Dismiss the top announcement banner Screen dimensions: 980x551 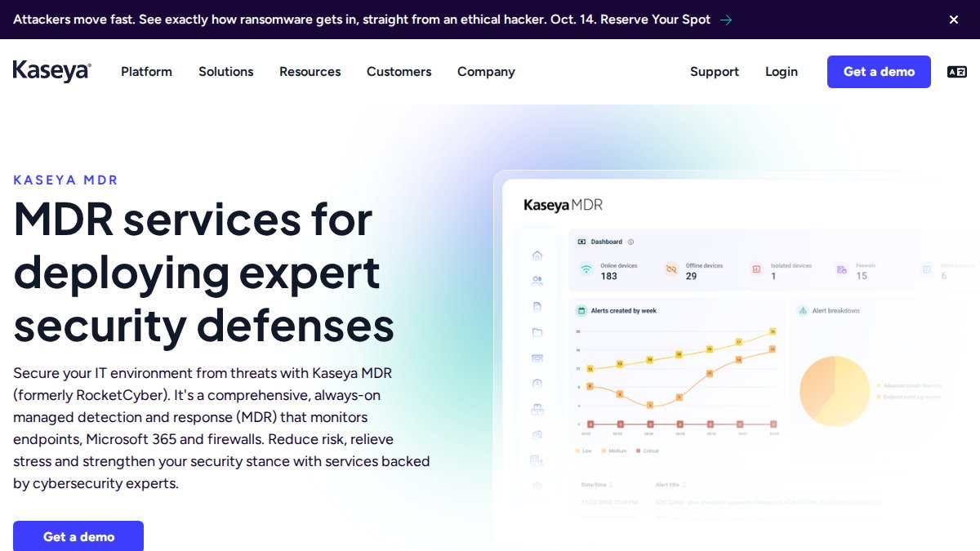953,20
